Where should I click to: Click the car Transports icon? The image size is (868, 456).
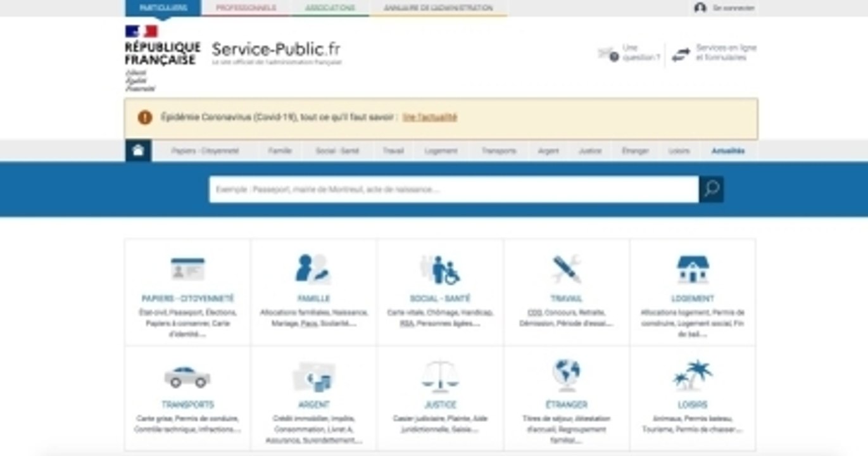pyautogui.click(x=187, y=377)
